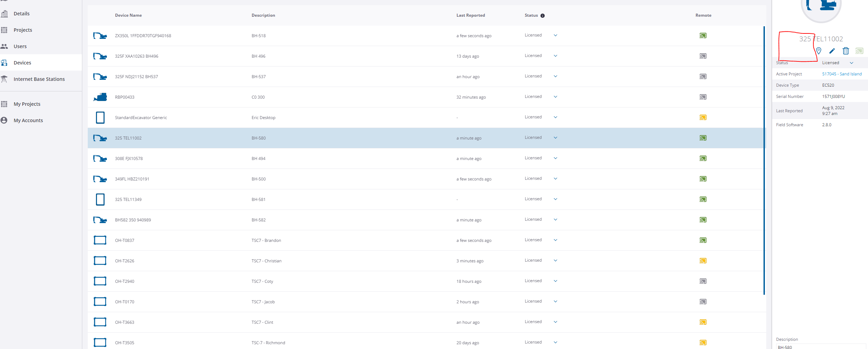
Task: Click remote icon for 325 TEL11349 row
Action: [x=703, y=199]
